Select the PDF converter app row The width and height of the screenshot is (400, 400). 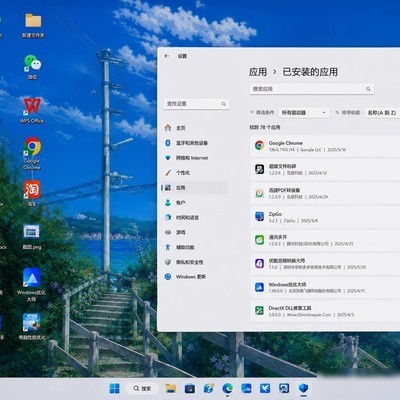click(x=325, y=193)
